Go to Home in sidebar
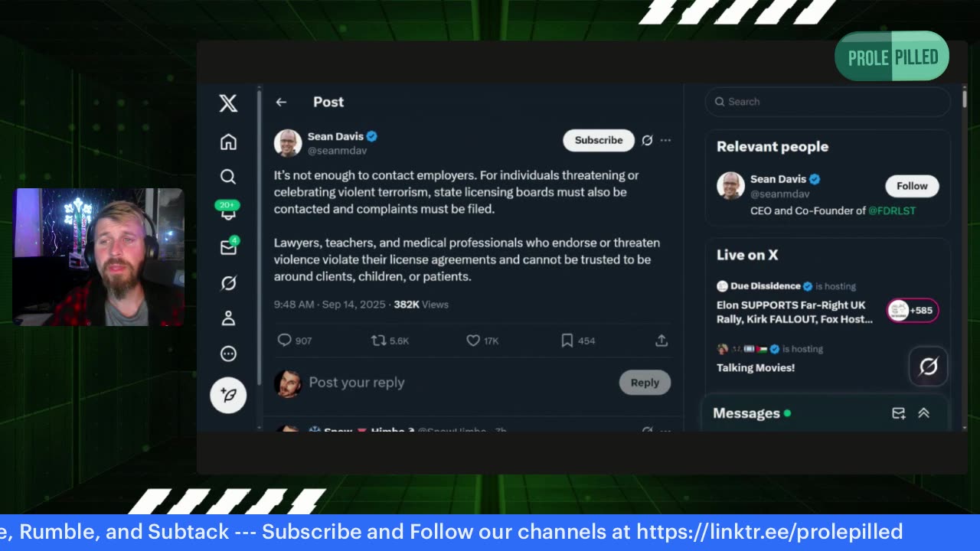Viewport: 980px width, 551px height. pos(228,142)
